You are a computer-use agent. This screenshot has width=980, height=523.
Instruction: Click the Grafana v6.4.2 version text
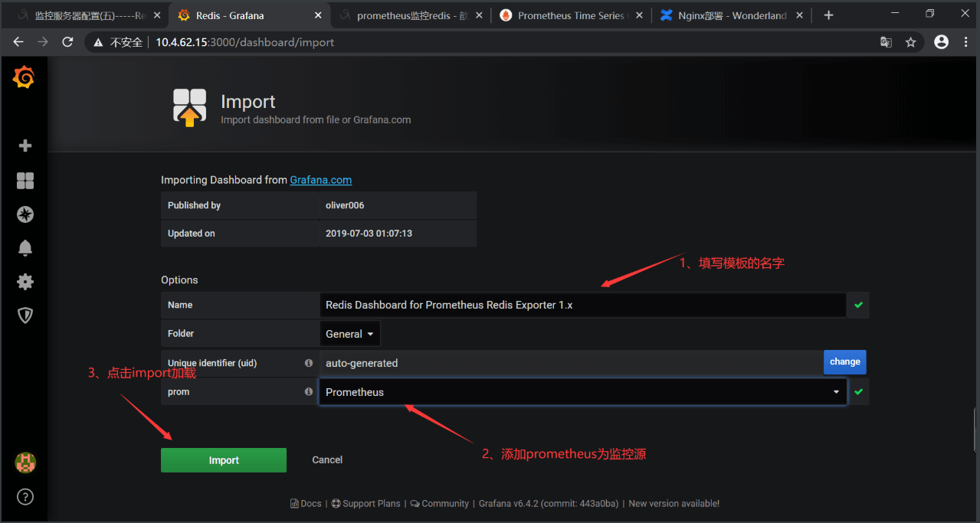[547, 503]
